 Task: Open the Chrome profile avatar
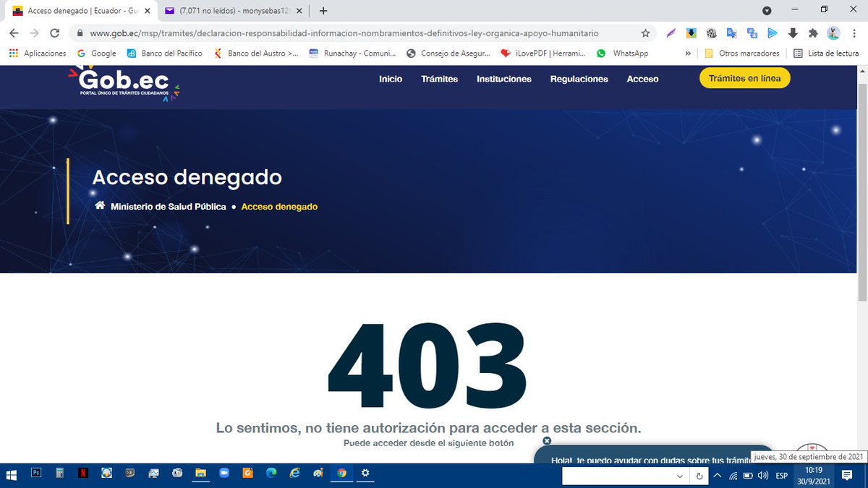coord(833,33)
